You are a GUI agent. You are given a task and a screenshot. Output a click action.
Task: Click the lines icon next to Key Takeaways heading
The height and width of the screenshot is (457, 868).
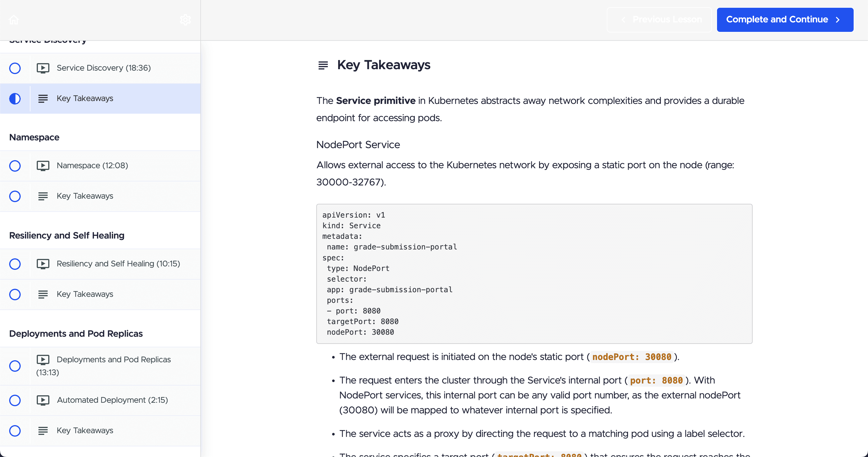click(323, 65)
